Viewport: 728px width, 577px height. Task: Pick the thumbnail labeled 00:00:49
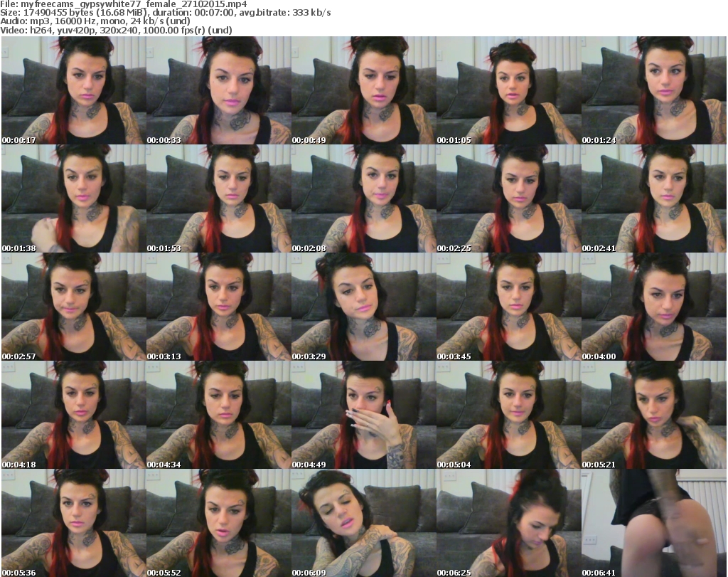click(363, 90)
